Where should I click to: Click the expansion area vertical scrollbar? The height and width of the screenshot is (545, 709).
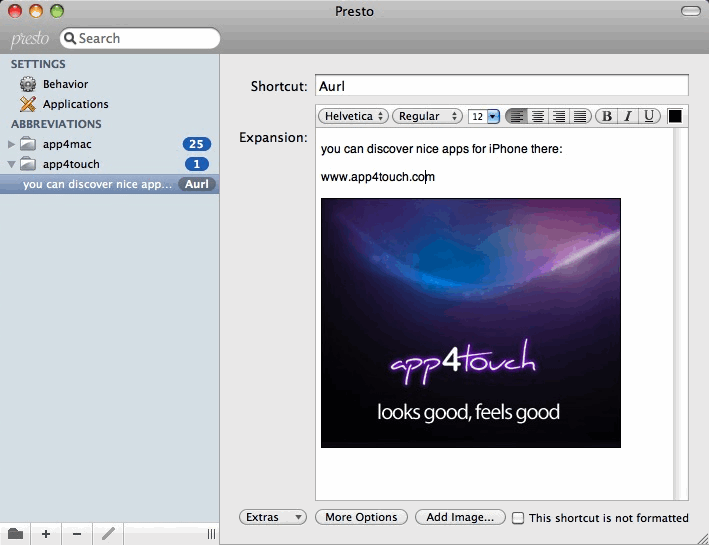676,314
